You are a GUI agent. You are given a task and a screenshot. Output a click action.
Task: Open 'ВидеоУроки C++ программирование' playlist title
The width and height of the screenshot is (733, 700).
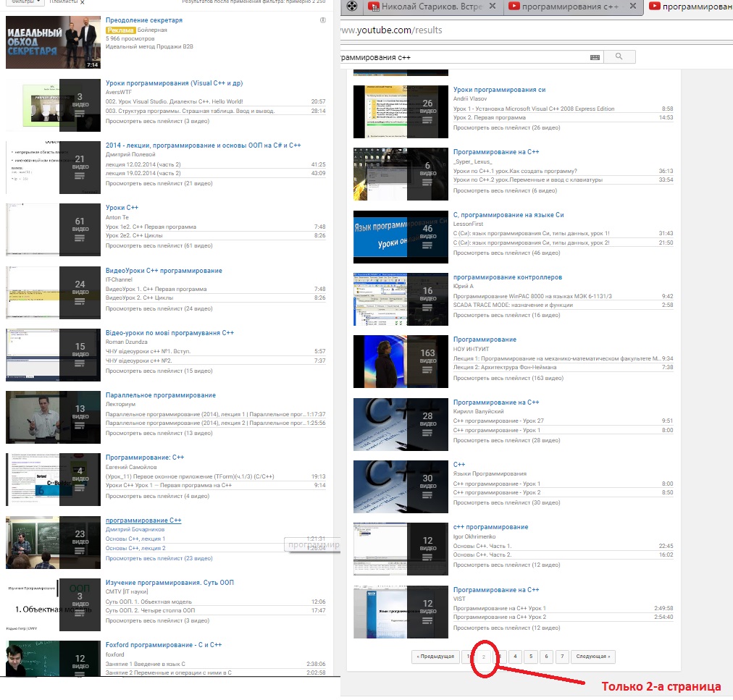tap(164, 271)
